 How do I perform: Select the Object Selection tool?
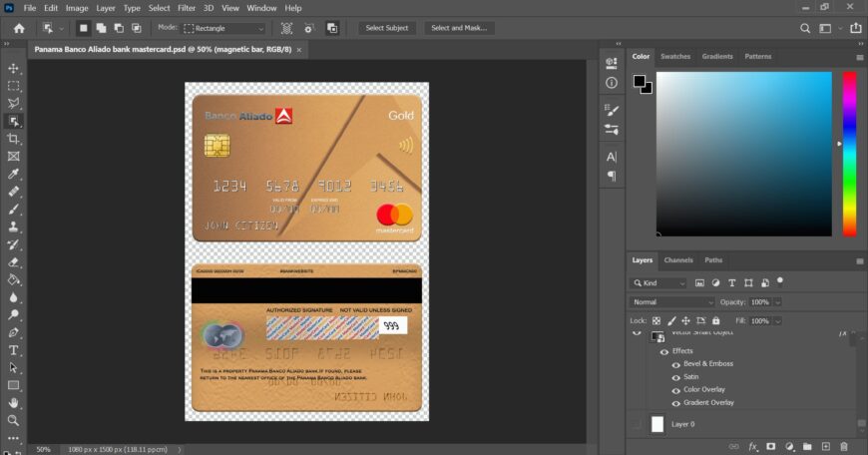13,121
